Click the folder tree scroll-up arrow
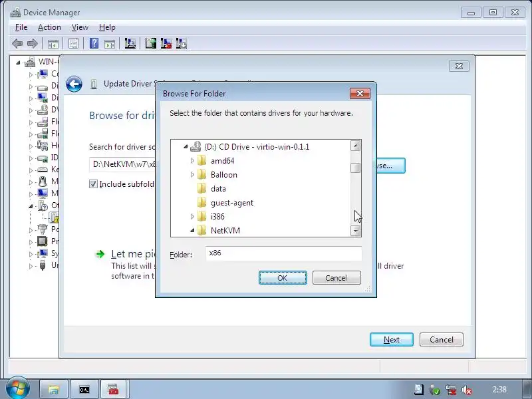 click(x=355, y=146)
